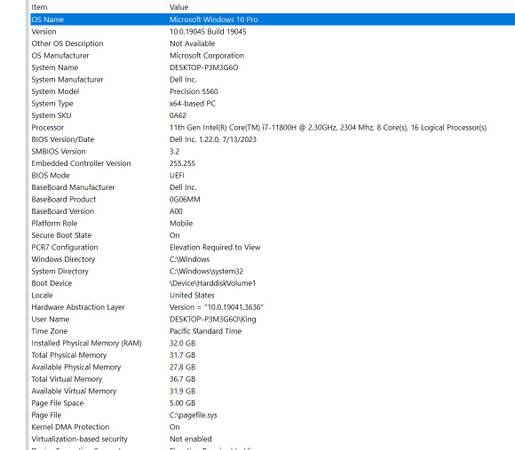Select the BIOS Mode row
The height and width of the screenshot is (450, 515).
[x=272, y=176]
